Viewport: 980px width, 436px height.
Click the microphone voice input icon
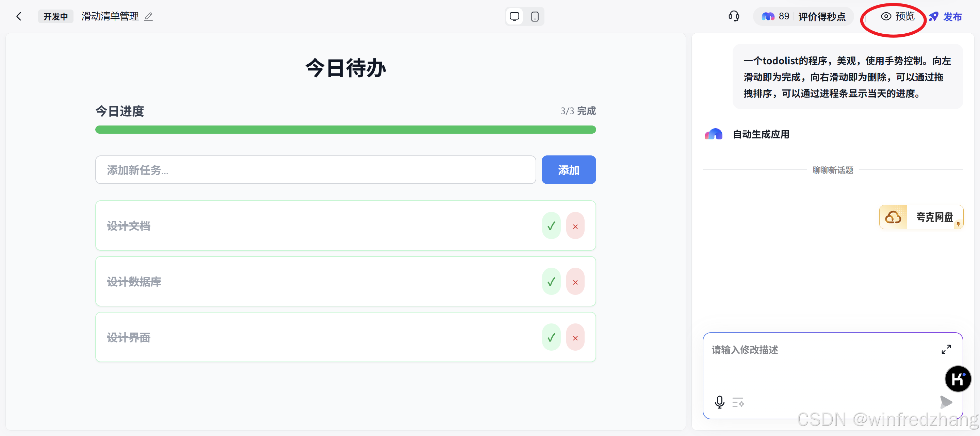click(x=719, y=402)
